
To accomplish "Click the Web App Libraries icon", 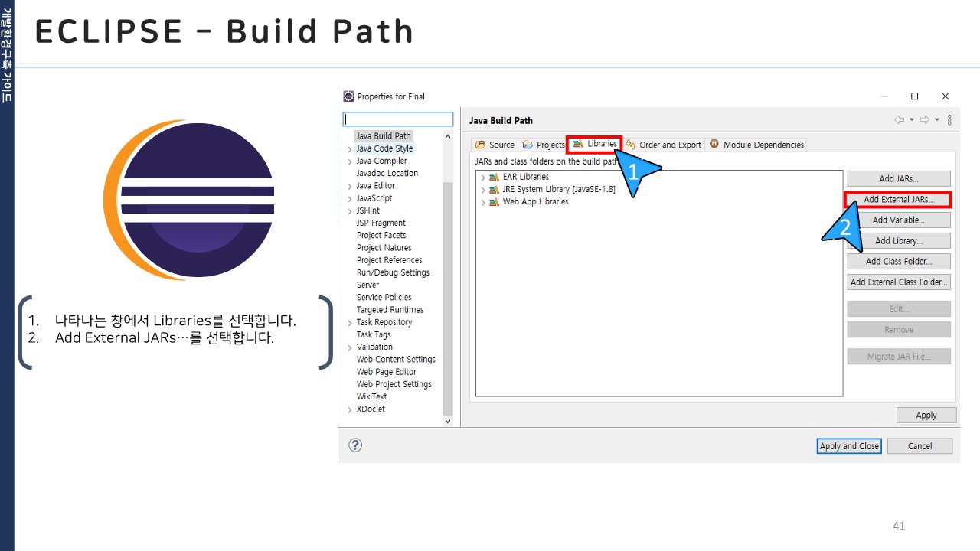I will coord(494,202).
